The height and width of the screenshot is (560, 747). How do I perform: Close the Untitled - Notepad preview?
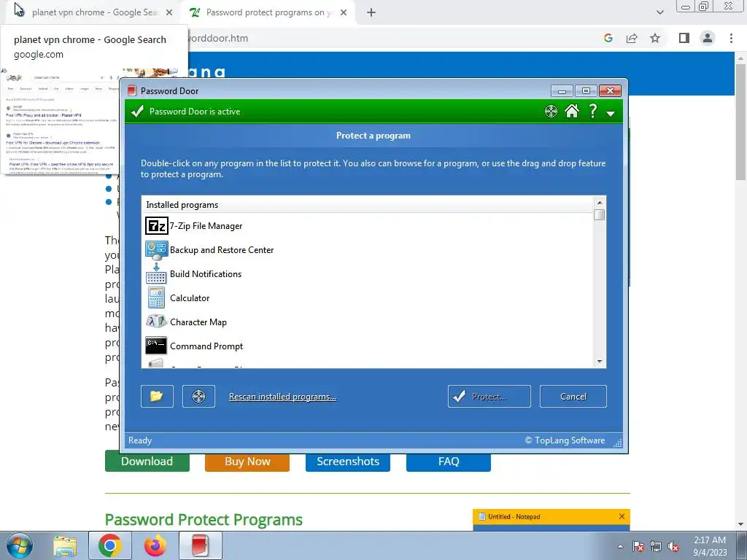tap(622, 516)
